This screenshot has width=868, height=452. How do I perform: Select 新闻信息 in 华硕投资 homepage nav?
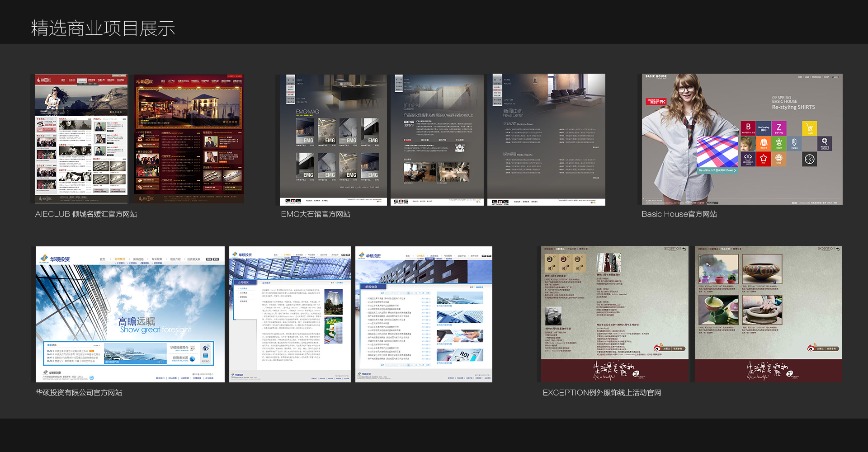tap(138, 259)
